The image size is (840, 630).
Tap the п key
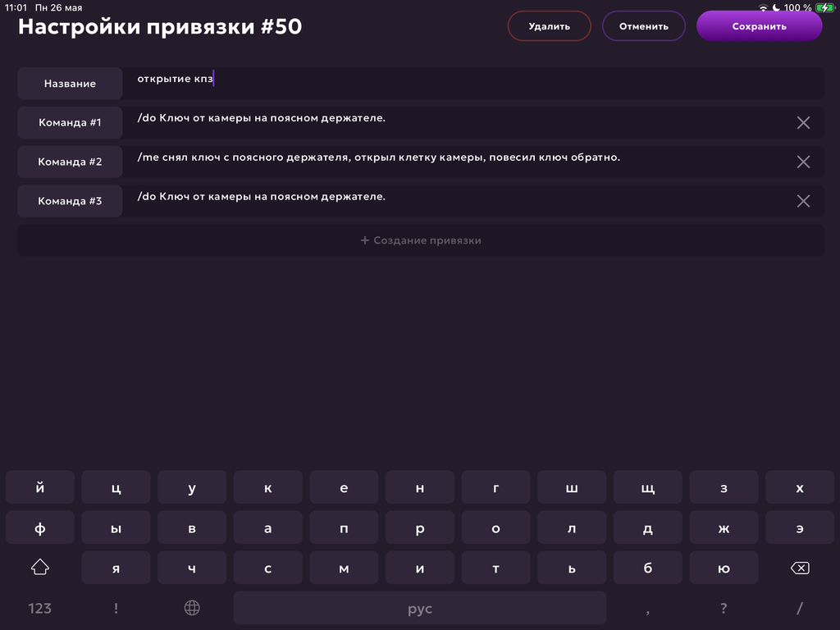344,527
